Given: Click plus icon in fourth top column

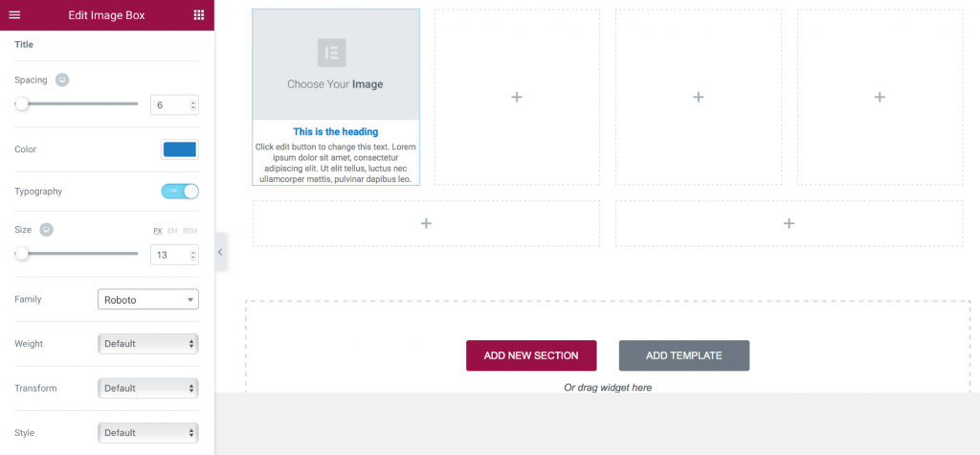Looking at the screenshot, I should click(x=880, y=97).
